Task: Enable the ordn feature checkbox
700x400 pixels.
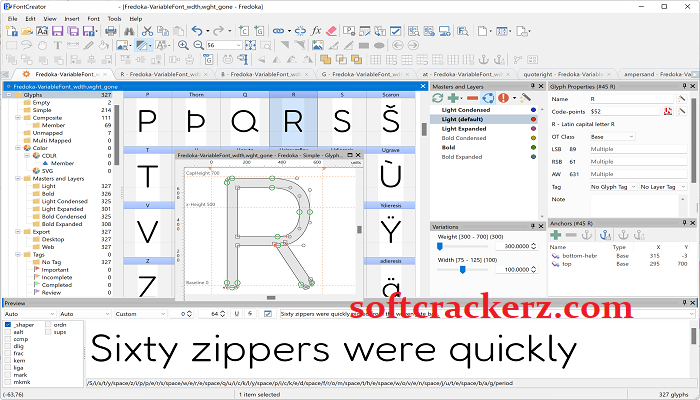Action: [48, 325]
